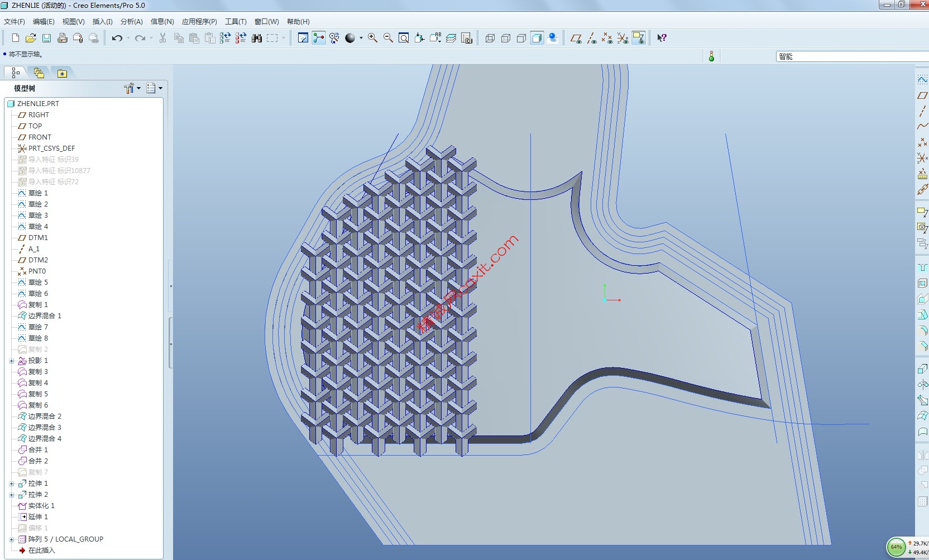929x560 pixels.
Task: Expand the 拉伸 2 tree node
Action: [x=12, y=495]
